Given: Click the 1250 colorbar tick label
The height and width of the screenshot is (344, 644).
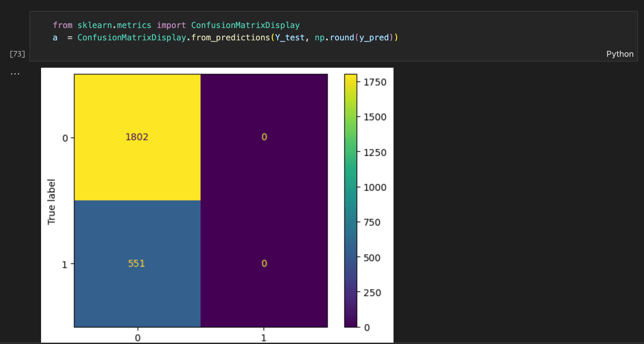Looking at the screenshot, I should 375,153.
